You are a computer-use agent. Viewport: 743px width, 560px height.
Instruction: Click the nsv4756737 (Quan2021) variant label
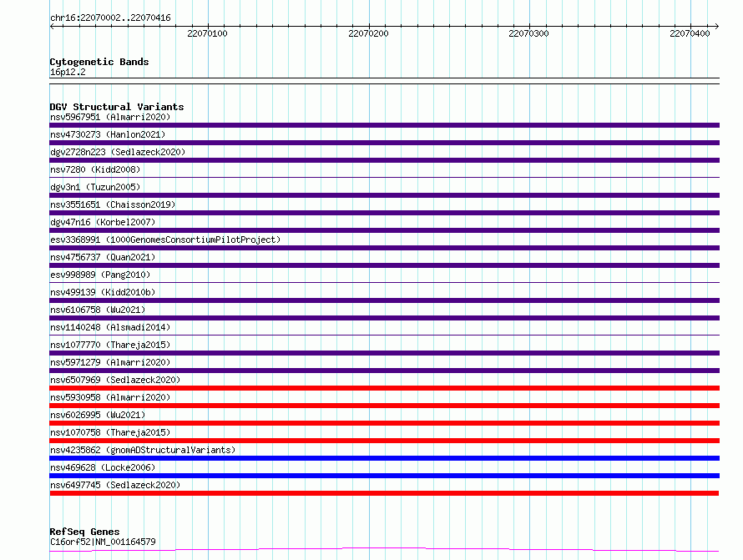tap(103, 257)
